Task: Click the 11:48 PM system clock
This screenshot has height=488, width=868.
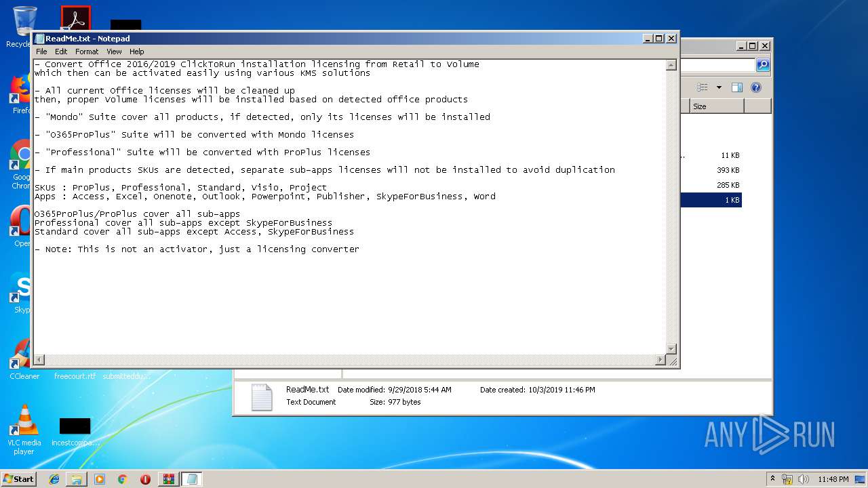Action: (x=833, y=479)
